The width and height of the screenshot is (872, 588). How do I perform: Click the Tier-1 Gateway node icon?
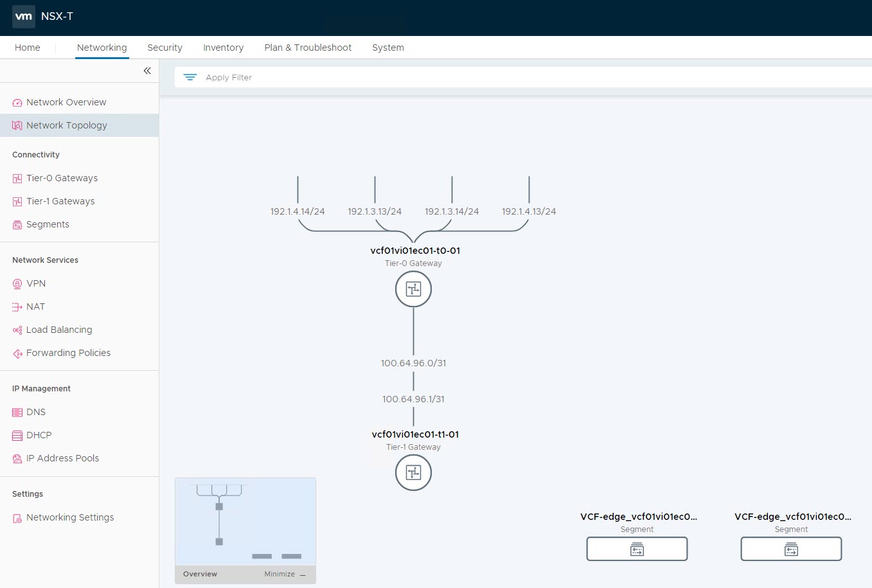[x=413, y=473]
